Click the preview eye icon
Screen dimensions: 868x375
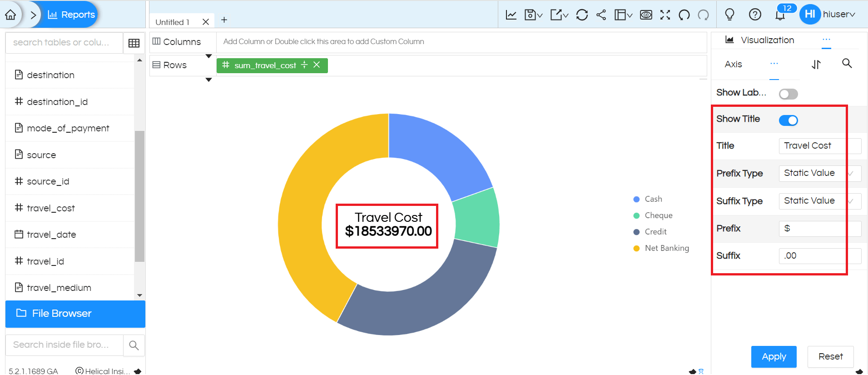646,15
